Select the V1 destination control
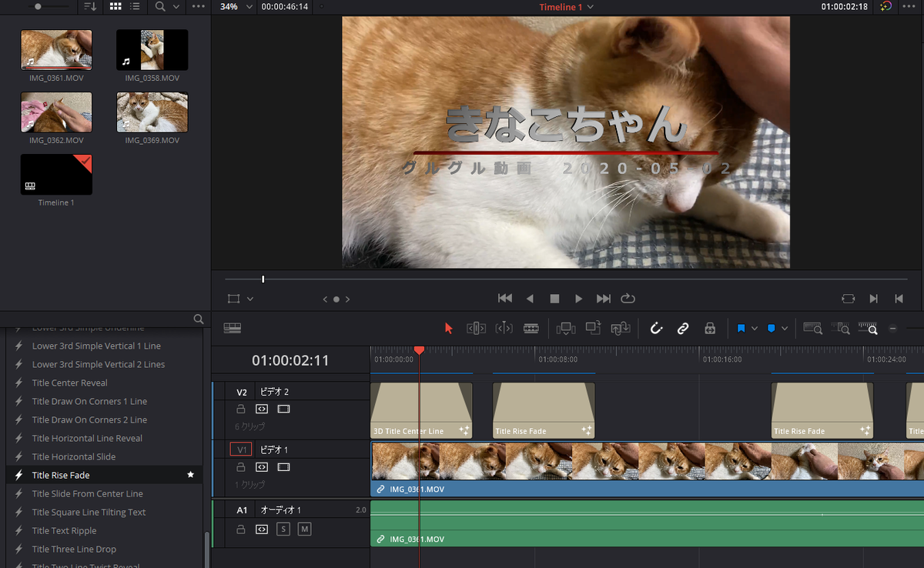The height and width of the screenshot is (568, 924). [241, 449]
